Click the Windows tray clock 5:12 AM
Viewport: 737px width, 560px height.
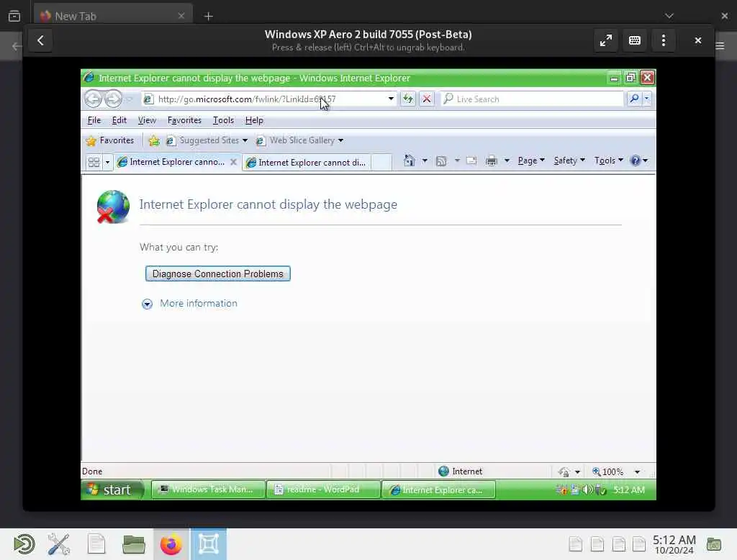tap(629, 490)
